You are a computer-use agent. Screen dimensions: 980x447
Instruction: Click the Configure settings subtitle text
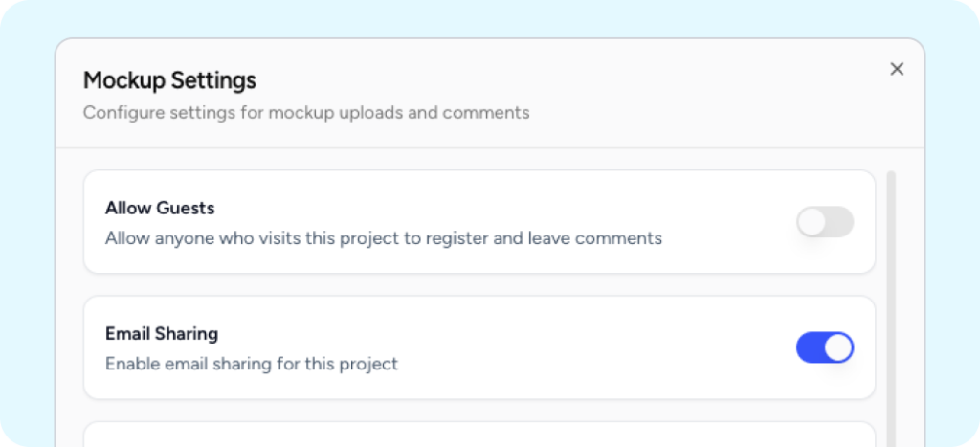pyautogui.click(x=305, y=113)
